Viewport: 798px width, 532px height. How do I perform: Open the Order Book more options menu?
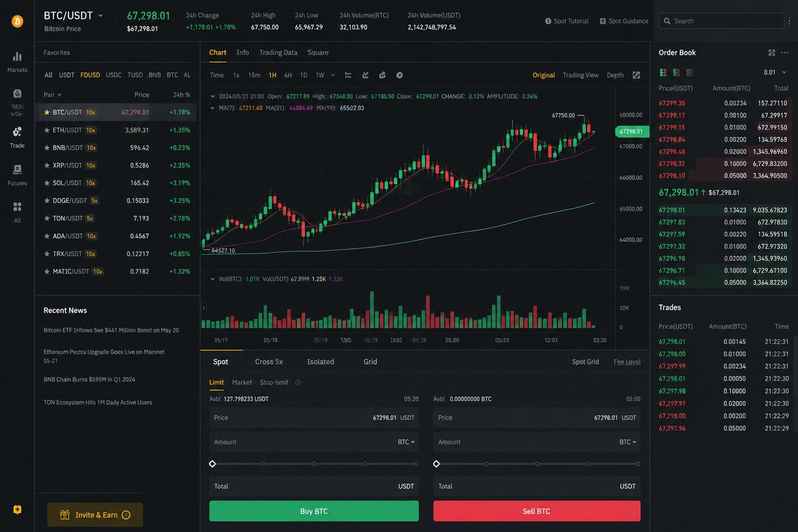coord(785,53)
